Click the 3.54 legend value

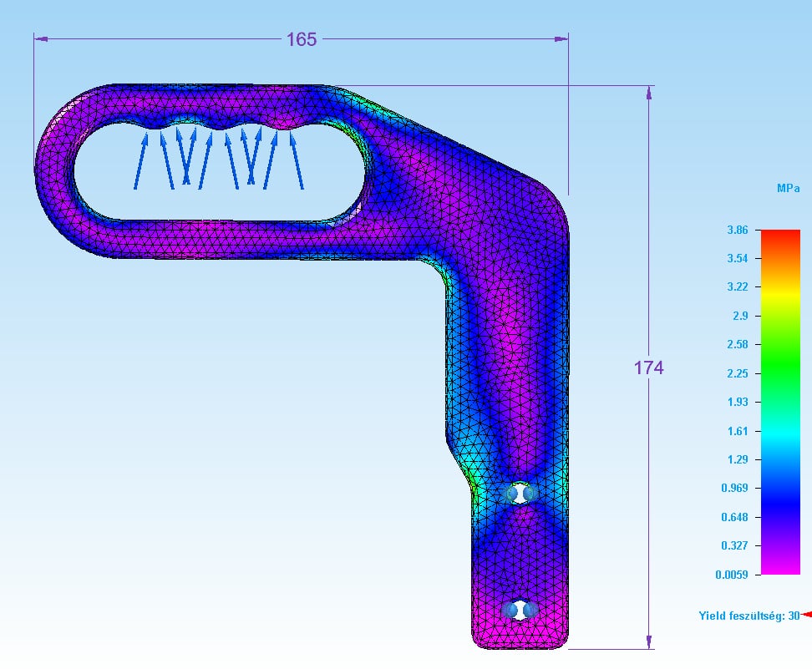click(738, 258)
